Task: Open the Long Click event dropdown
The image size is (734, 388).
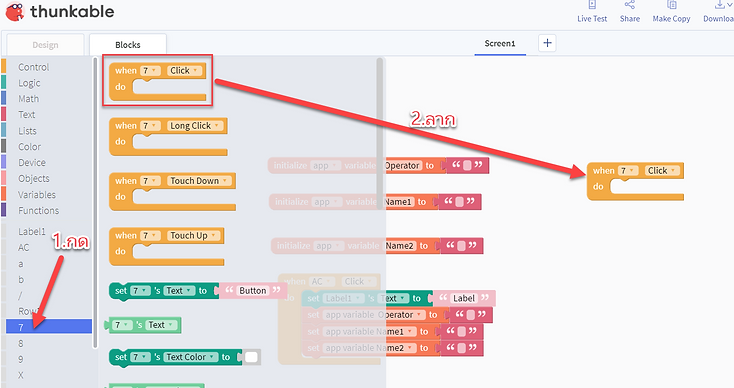Action: pos(196,125)
